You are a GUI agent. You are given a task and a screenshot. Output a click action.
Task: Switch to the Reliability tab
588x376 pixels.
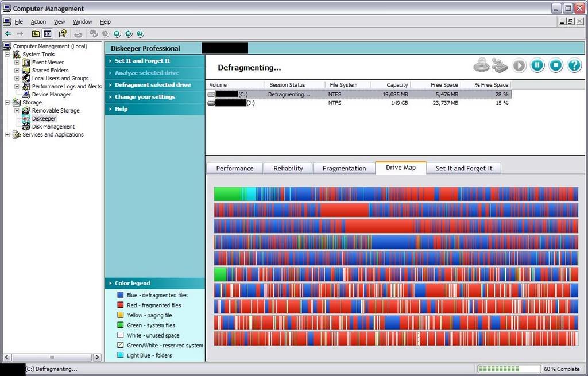tap(288, 168)
